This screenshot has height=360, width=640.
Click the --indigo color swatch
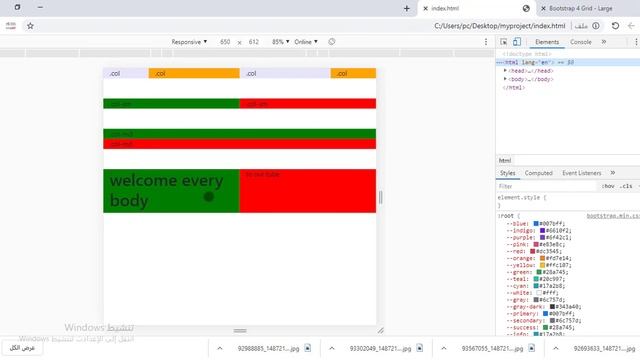(x=542, y=231)
